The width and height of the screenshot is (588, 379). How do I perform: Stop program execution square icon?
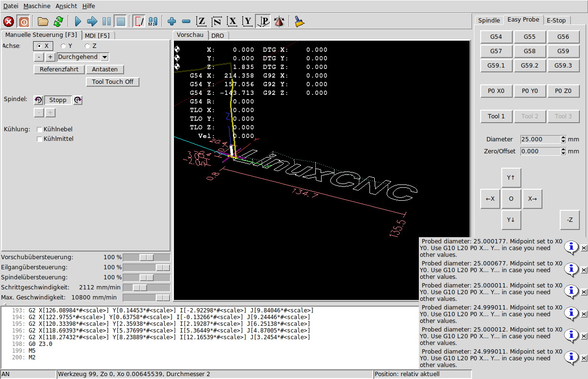[121, 22]
